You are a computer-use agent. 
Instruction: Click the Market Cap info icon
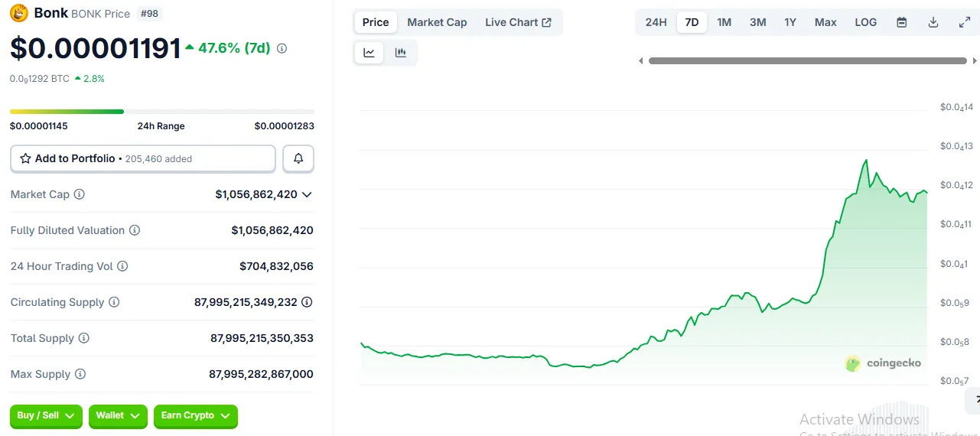[79, 194]
